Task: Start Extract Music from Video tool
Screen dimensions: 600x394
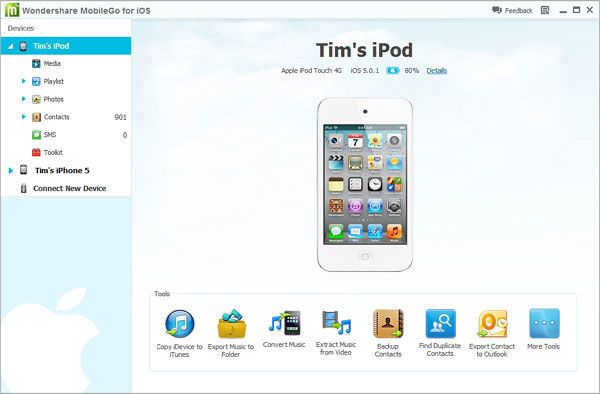Action: [336, 333]
